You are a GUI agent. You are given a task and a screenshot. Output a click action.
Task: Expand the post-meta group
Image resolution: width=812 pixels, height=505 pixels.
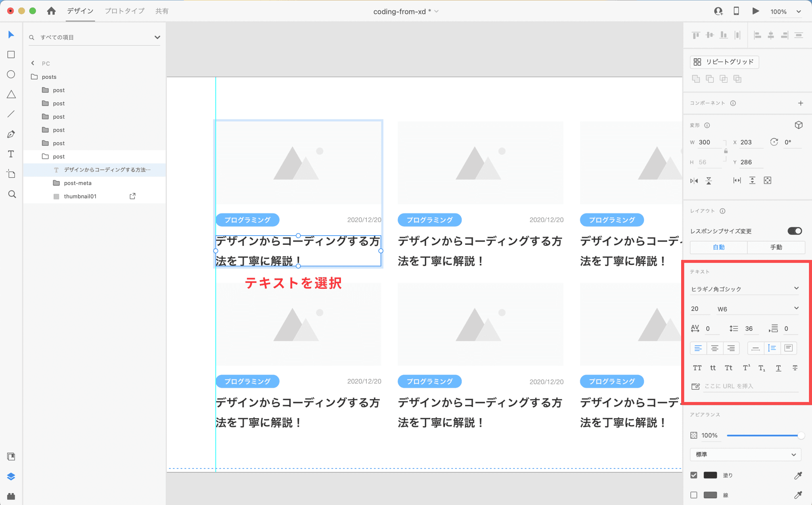(x=56, y=183)
